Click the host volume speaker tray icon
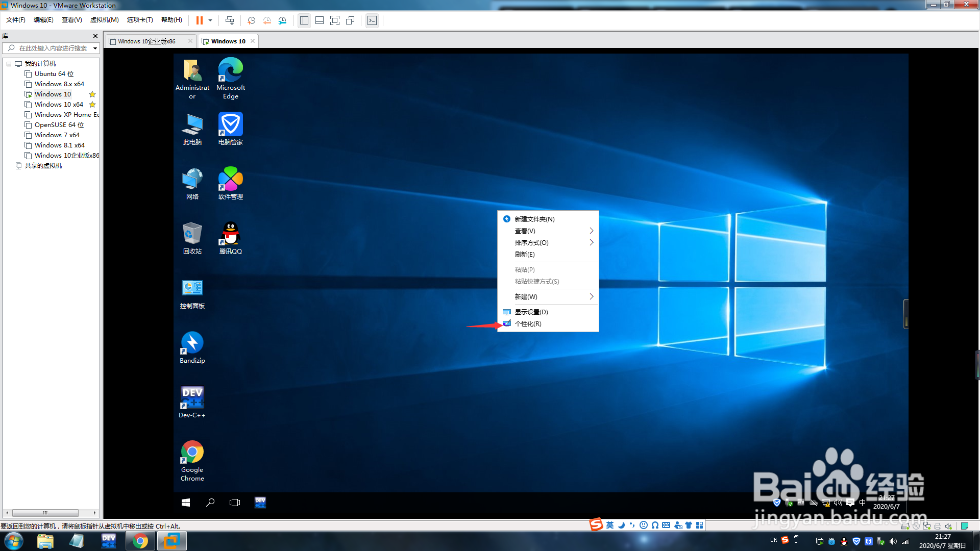980x551 pixels. [x=893, y=541]
